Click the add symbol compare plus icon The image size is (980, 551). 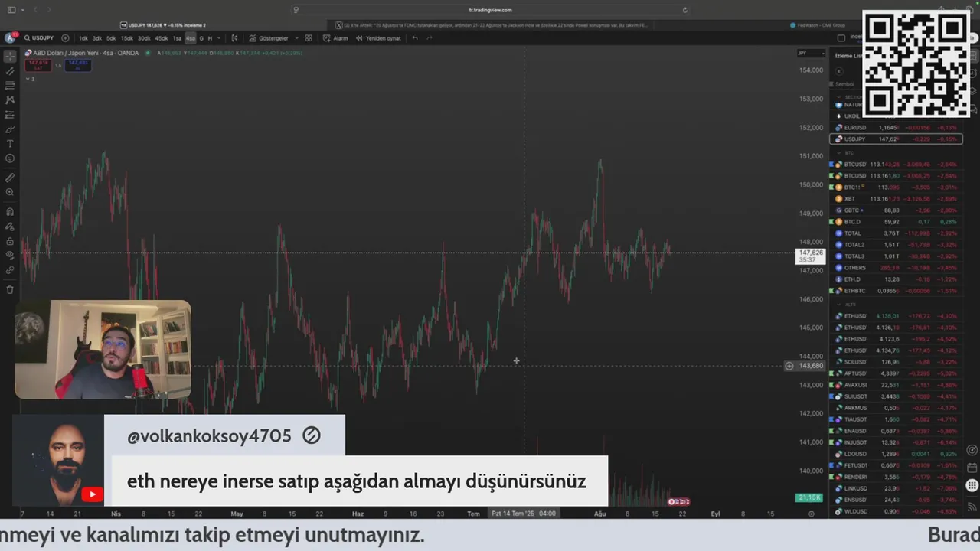coord(65,38)
